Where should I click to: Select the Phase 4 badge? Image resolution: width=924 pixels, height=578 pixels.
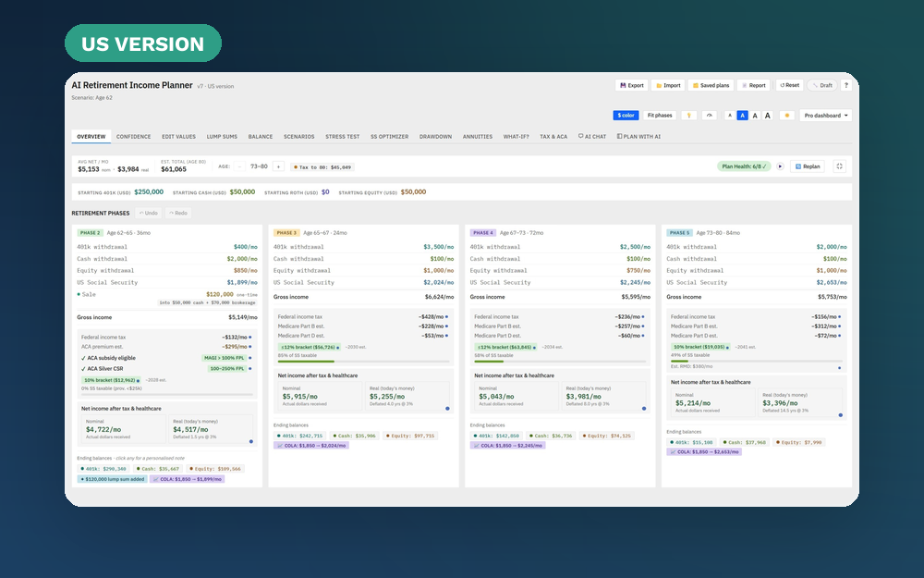click(483, 233)
